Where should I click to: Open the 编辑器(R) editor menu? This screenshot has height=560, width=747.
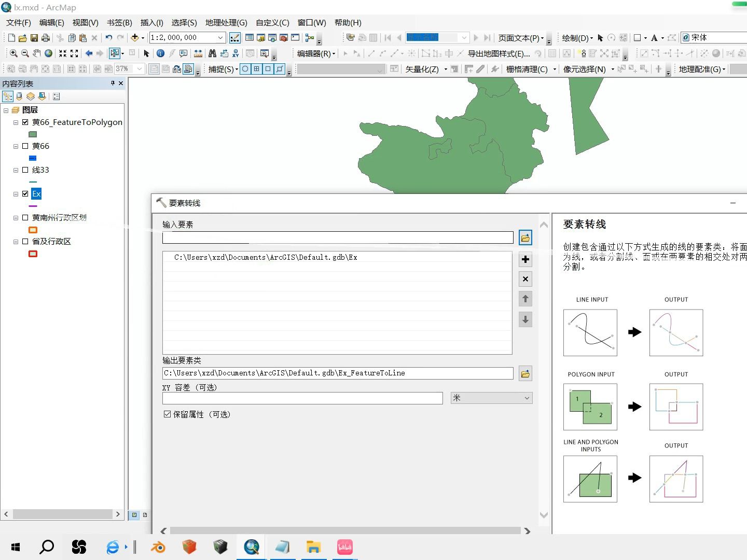(315, 54)
